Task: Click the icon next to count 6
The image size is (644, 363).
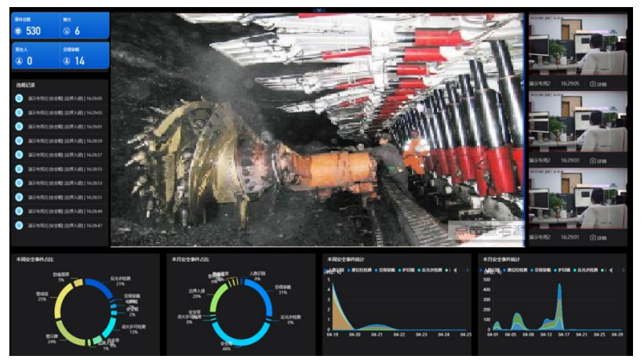Action: [67, 31]
